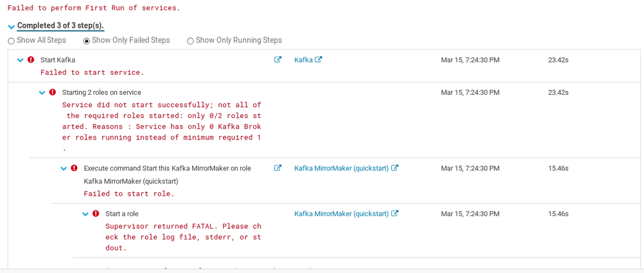644x273 pixels.
Task: Collapse the Start Kafka step
Action: (21, 60)
